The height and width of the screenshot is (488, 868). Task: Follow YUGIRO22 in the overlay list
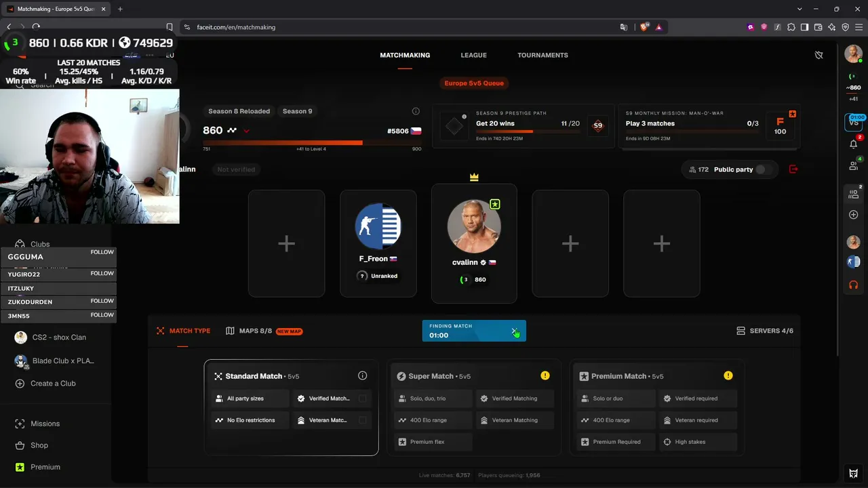coord(102,273)
